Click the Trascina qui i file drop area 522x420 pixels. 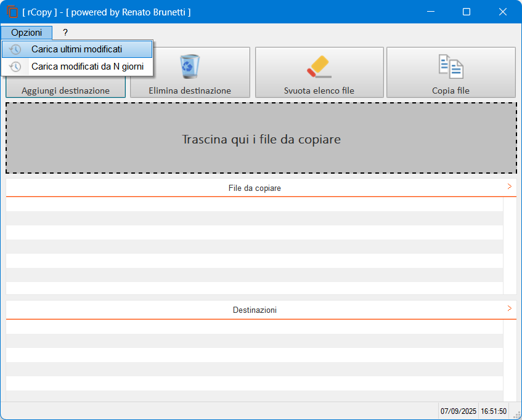(x=261, y=139)
